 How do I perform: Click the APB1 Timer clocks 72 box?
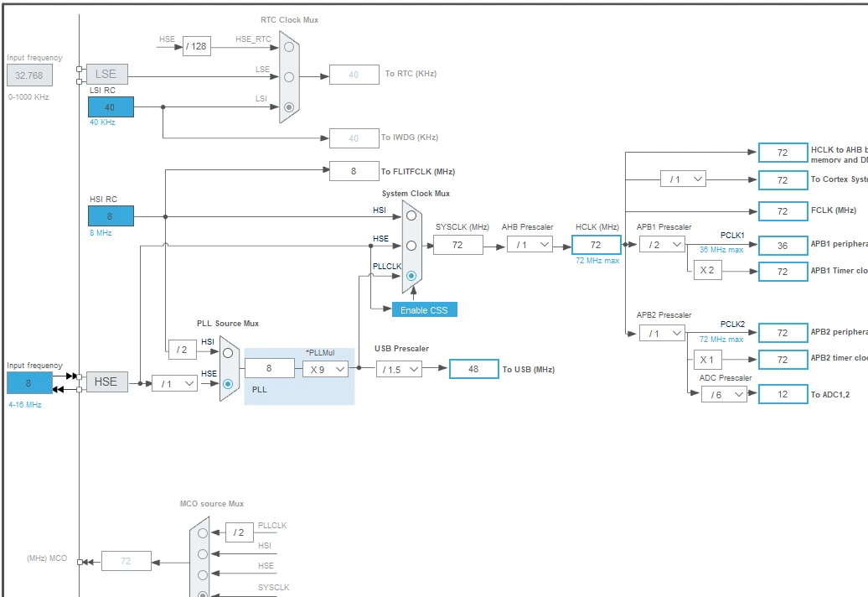pyautogui.click(x=783, y=272)
